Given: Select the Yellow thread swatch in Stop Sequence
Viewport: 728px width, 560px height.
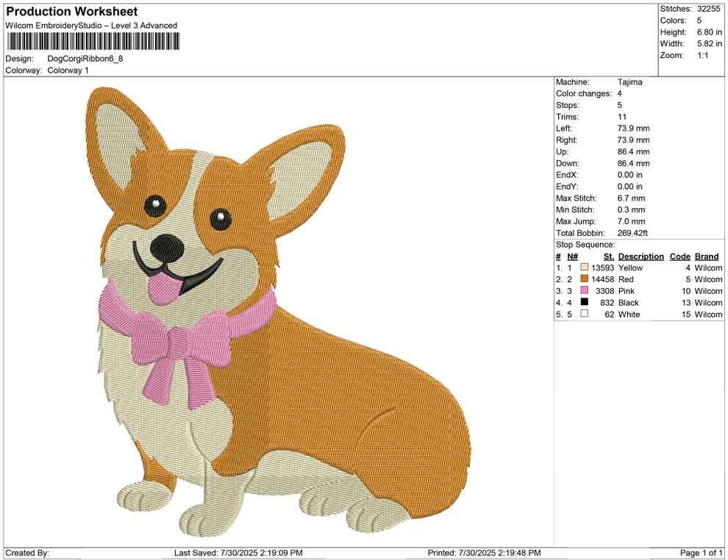Looking at the screenshot, I should 585,268.
